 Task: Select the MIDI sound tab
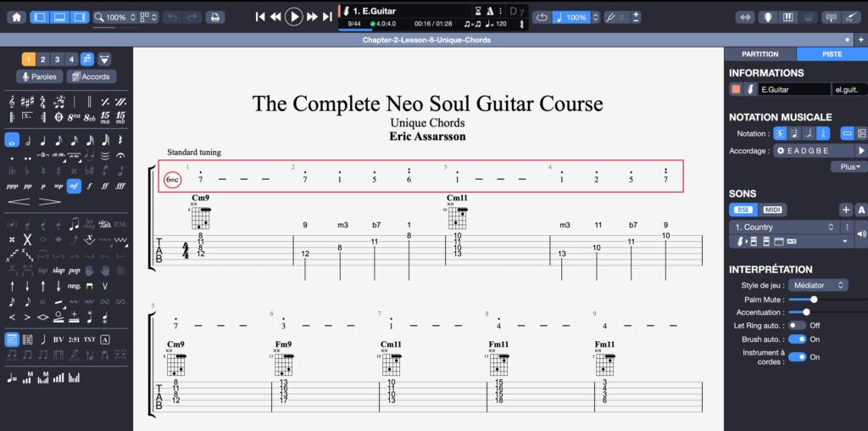coord(772,210)
